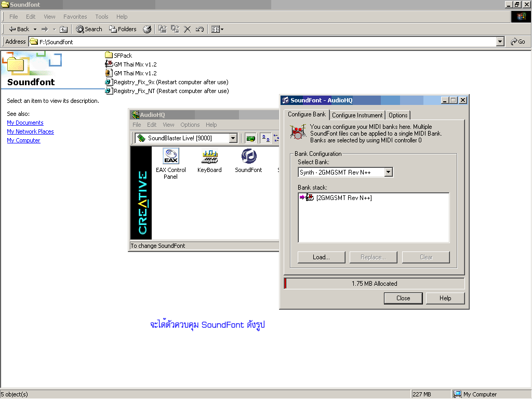This screenshot has height=399, width=532.
Task: Click the Delete icon in Explorer toolbar
Action: click(187, 29)
